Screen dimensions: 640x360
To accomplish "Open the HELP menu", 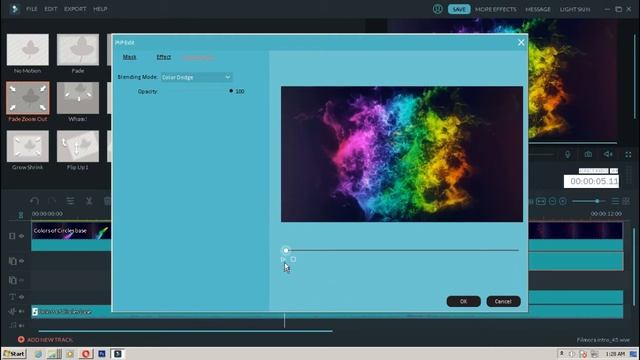I will [x=100, y=9].
